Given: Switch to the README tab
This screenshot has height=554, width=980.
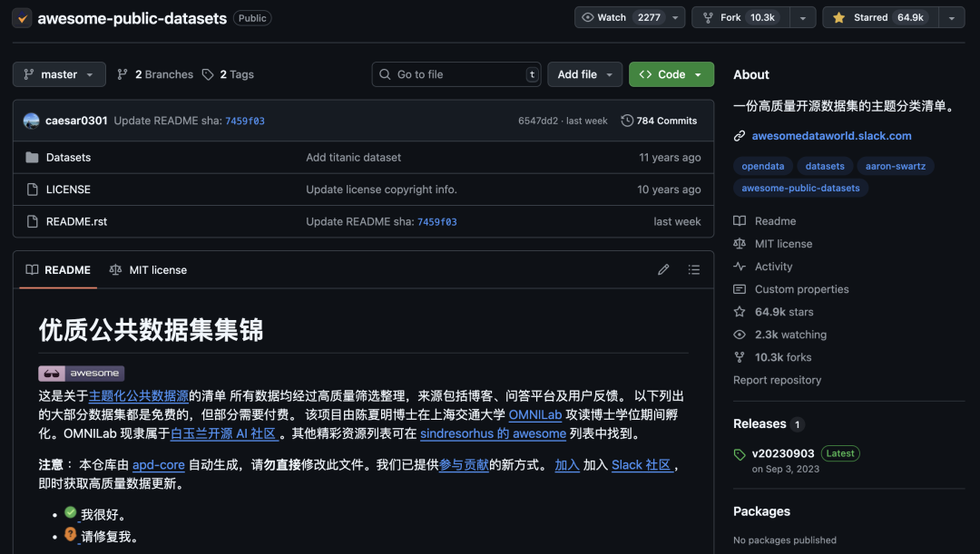Looking at the screenshot, I should tap(58, 270).
